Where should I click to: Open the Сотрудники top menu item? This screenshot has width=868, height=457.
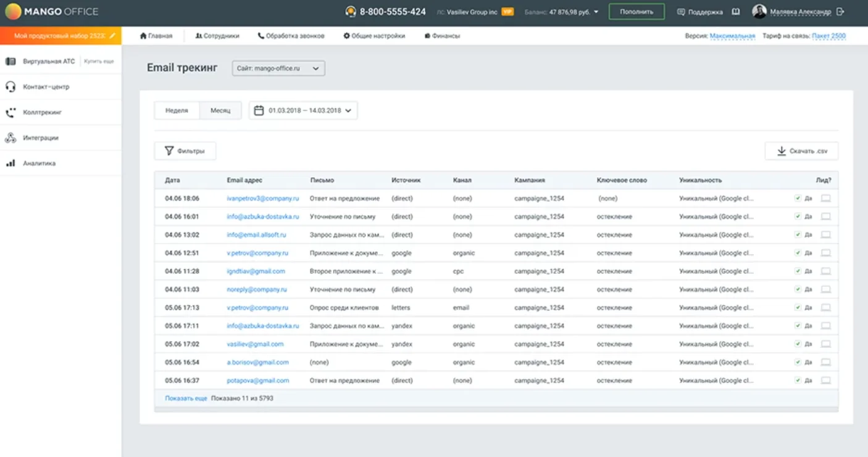(217, 36)
